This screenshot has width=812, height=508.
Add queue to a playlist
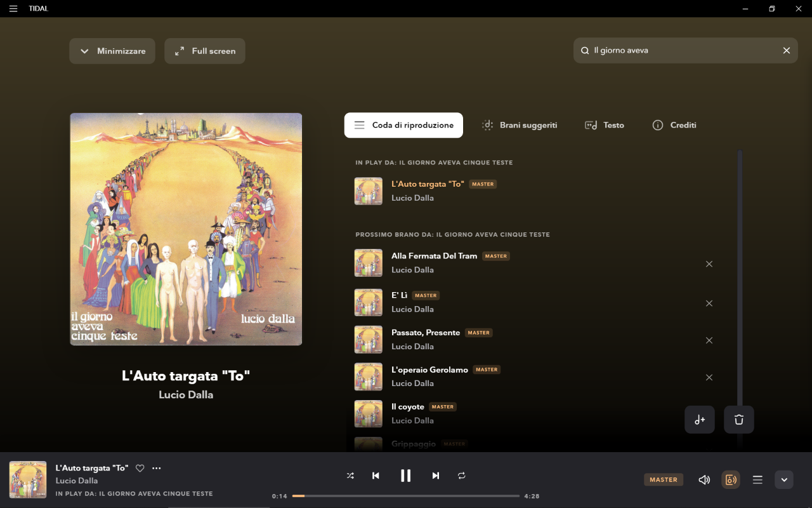700,420
